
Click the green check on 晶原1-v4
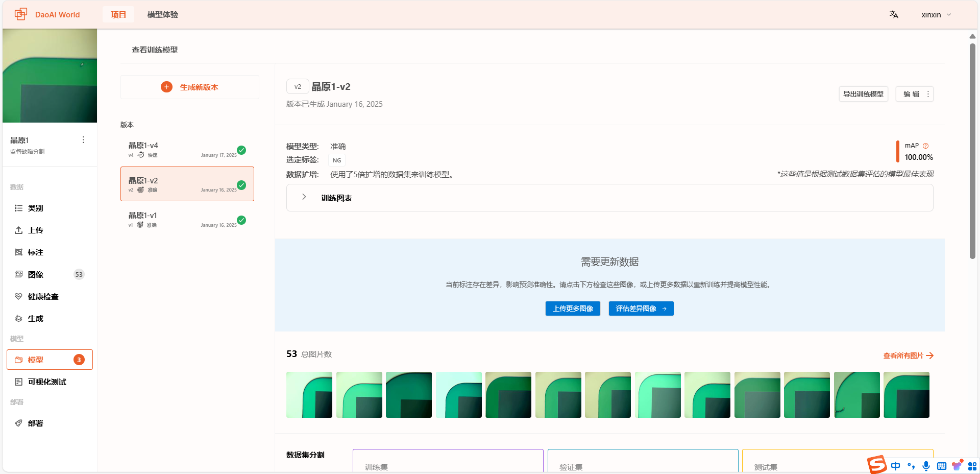pyautogui.click(x=241, y=150)
